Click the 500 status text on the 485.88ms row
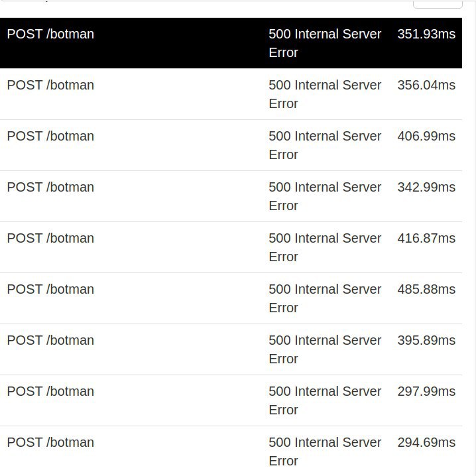Image resolution: width=476 pixels, height=476 pixels. (325, 298)
